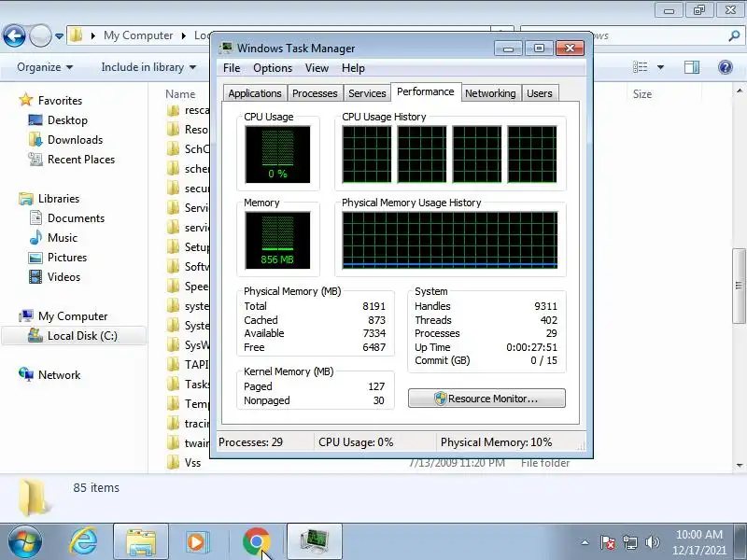The image size is (747, 560).
Task: Select the Vss folder in file list
Action: [x=192, y=462]
